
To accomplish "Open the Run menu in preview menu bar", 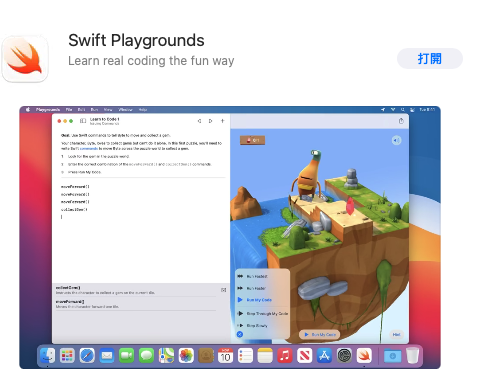I will point(94,110).
